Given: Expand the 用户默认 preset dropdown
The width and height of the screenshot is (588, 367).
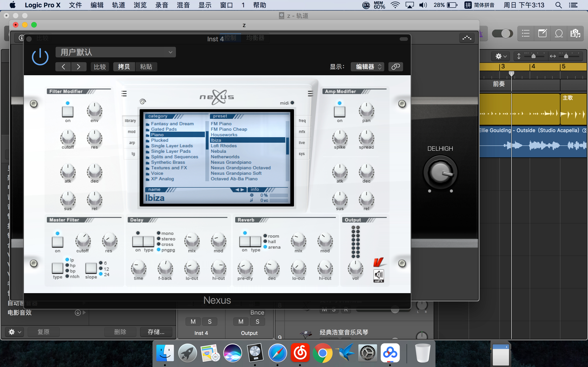Looking at the screenshot, I should (116, 52).
